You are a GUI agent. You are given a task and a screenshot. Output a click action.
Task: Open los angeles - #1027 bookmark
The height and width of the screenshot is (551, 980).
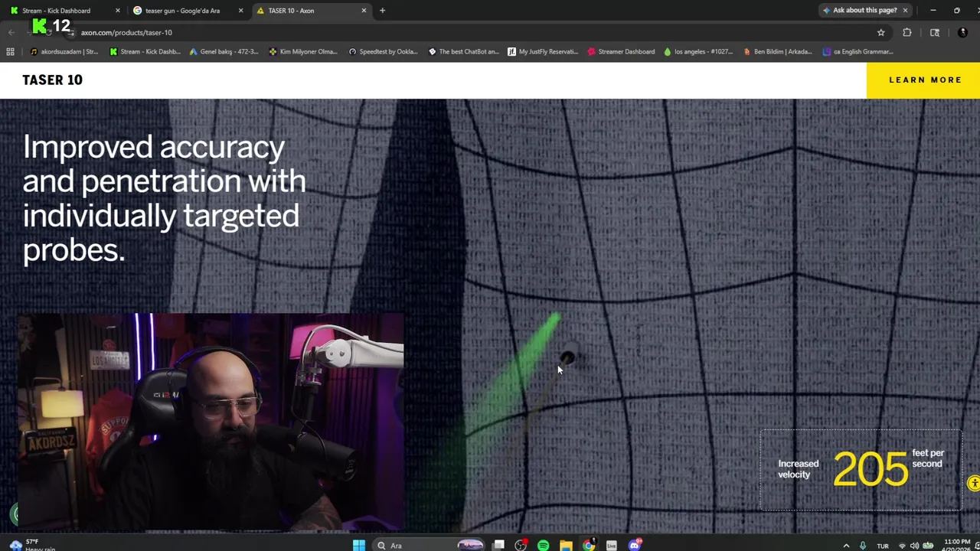[698, 51]
